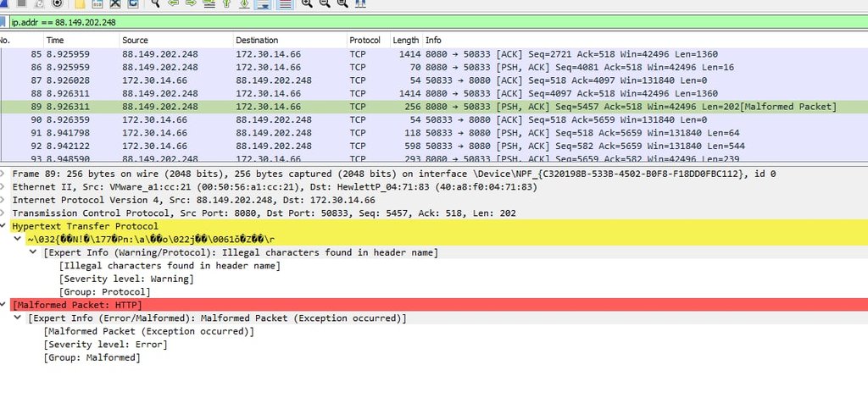The height and width of the screenshot is (420, 868).
Task: Select packet 92 Len=544 row
Action: pos(434,146)
